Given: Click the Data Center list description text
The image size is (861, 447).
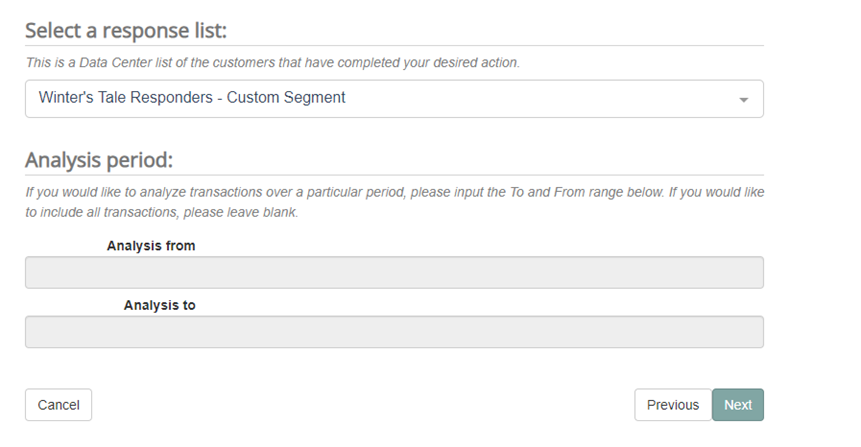Looking at the screenshot, I should 272,63.
